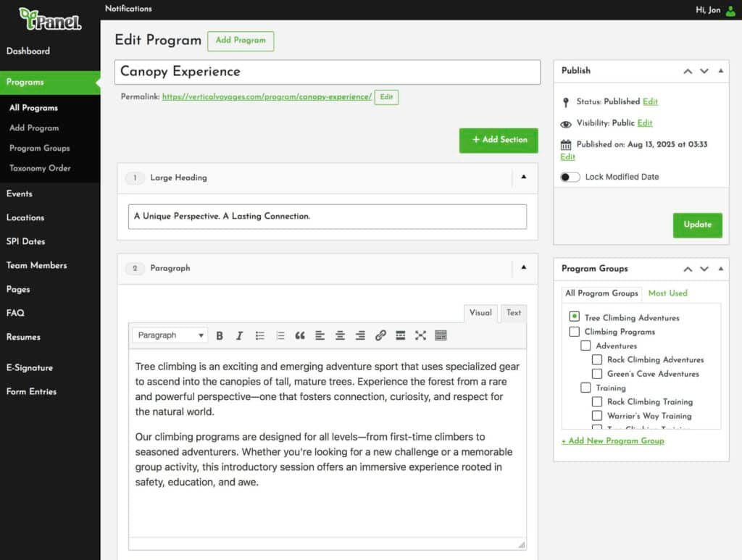Open the canopy-experience permalink URL
742x560 pixels.
(267, 96)
